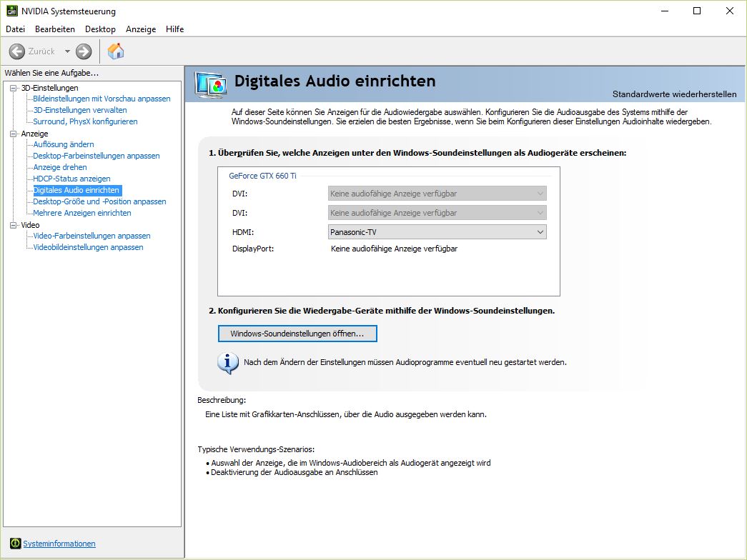Image resolution: width=747 pixels, height=560 pixels.
Task: Click the Systeminformationen icon at bottom left
Action: pos(15,544)
